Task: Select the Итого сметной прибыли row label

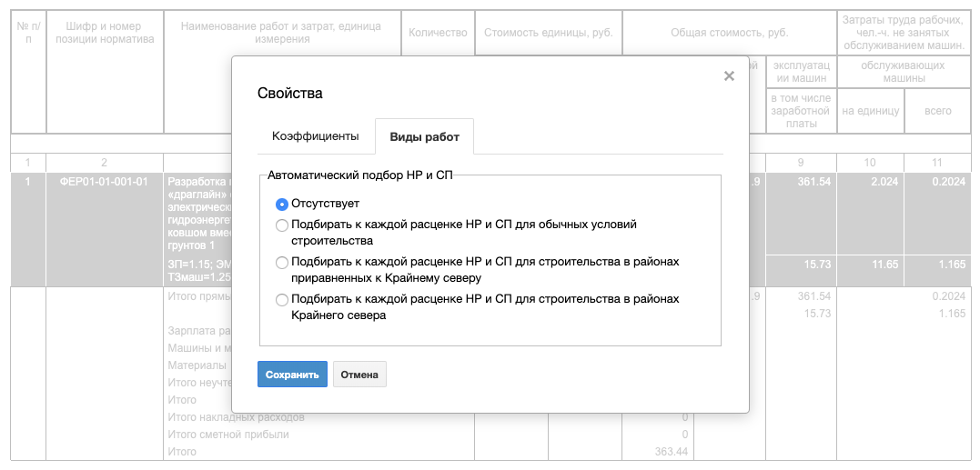Action: [228, 435]
